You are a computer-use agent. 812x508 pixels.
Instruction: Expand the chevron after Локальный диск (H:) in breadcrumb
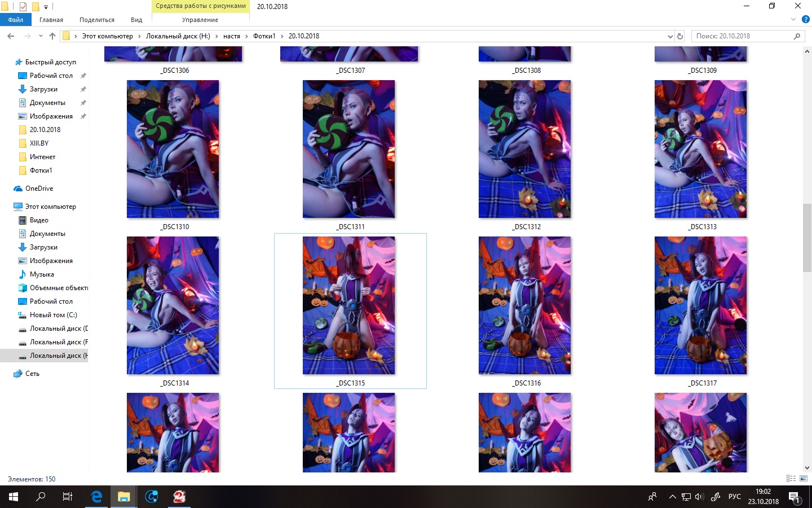coord(217,36)
